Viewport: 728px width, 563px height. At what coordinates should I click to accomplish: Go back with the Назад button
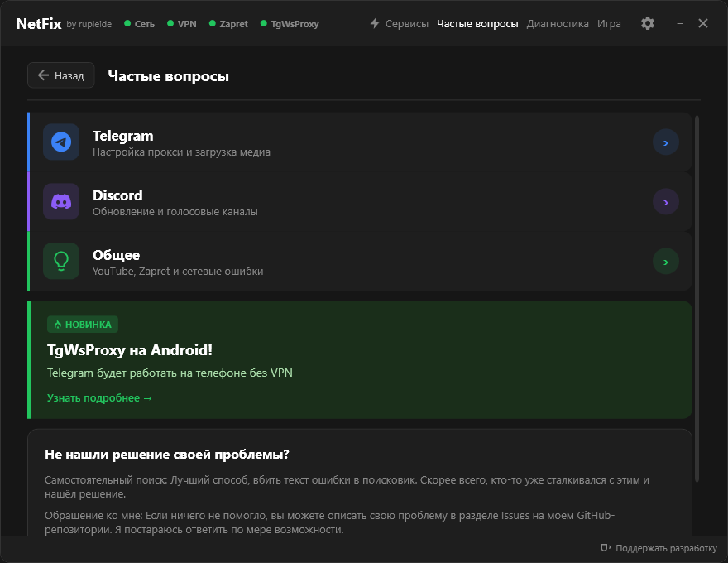pos(61,75)
